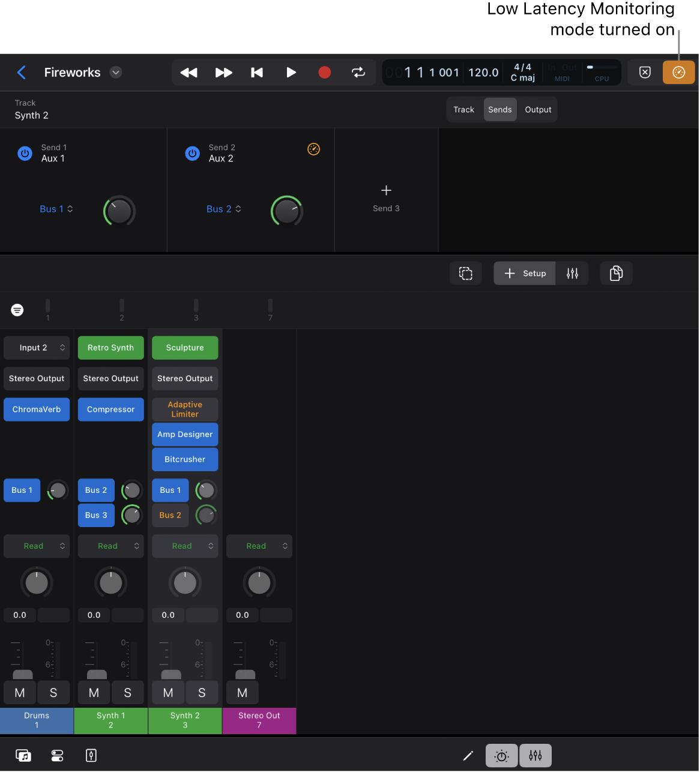Image resolution: width=700 pixels, height=772 pixels.
Task: Open the mixer channel strip settings icon
Action: click(x=572, y=273)
